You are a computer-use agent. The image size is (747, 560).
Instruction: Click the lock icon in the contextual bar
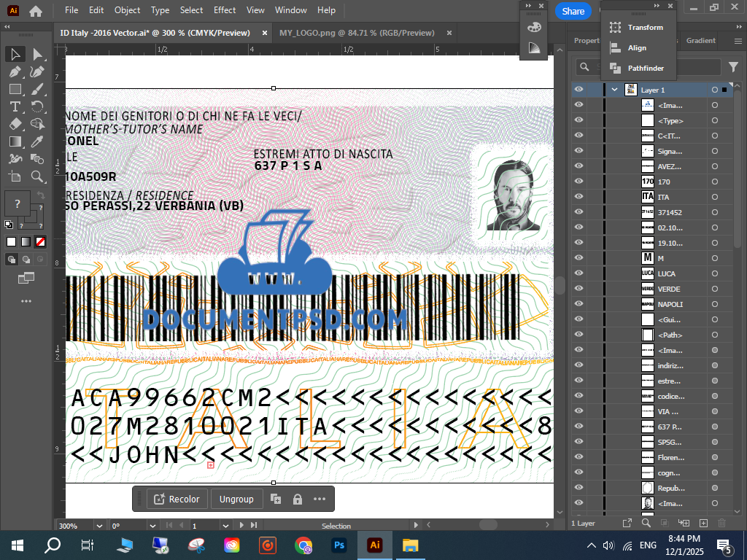[x=298, y=499]
